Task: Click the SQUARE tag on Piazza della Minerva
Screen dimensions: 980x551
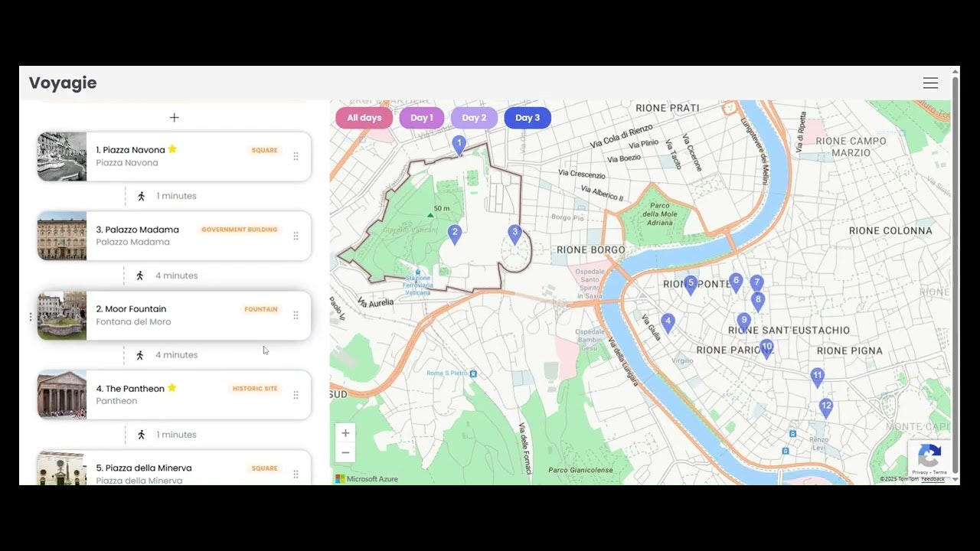Action: (265, 468)
